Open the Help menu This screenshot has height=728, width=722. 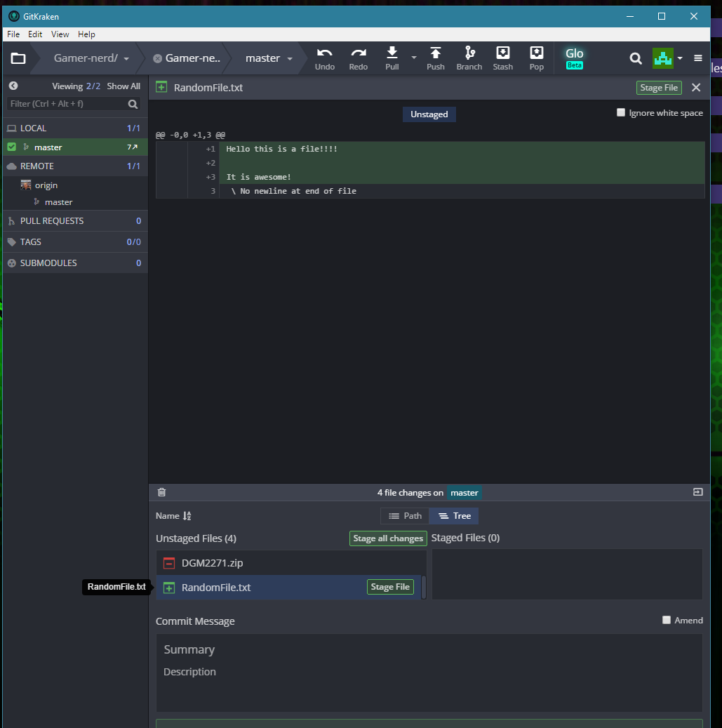86,34
